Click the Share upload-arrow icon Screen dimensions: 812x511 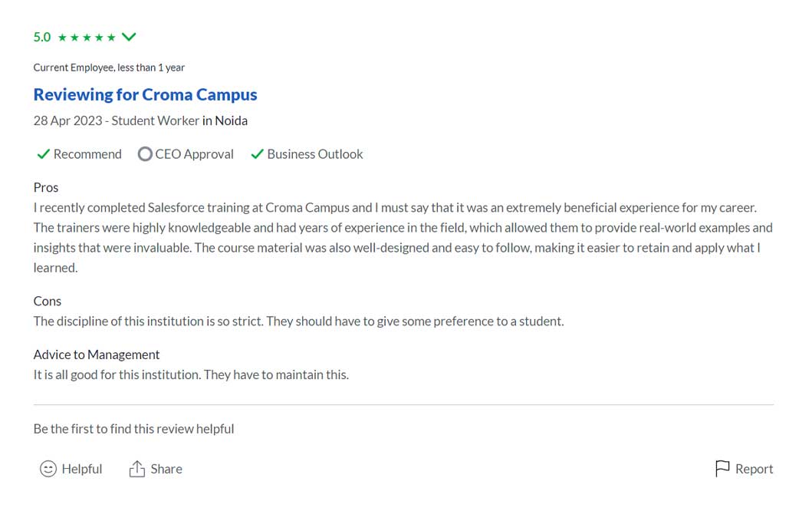137,469
